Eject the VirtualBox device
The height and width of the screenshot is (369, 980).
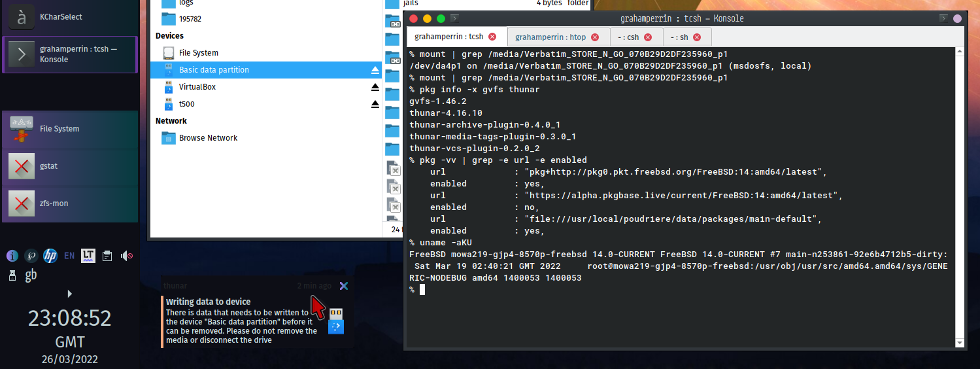coord(375,87)
